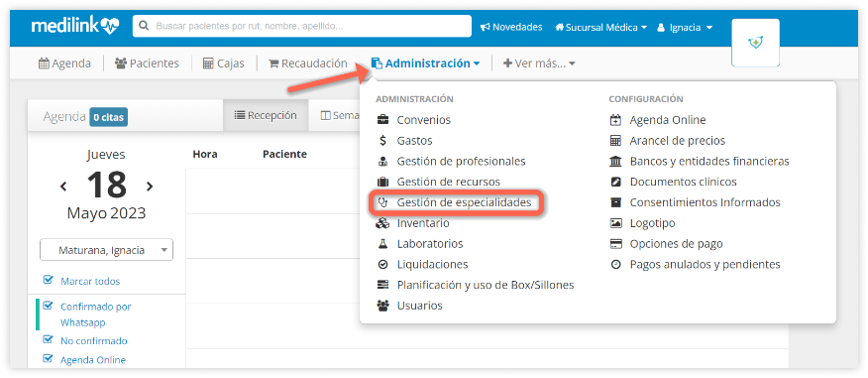Click the Arancel de precios calculator icon
Viewport: 868px width, 378px height.
pos(615,141)
